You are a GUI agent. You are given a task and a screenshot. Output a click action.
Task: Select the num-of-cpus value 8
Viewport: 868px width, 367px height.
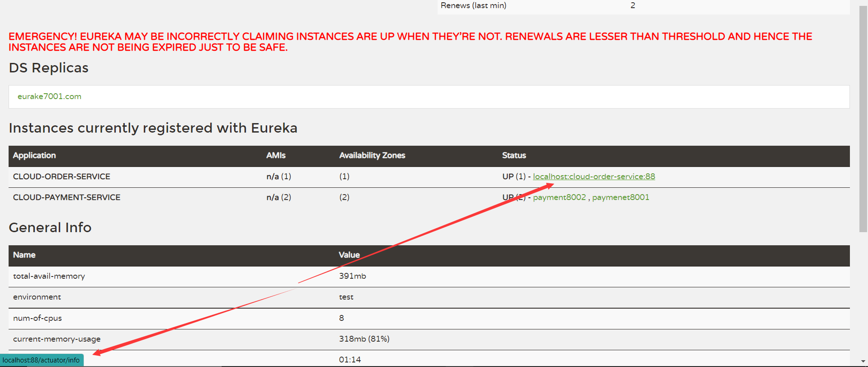tap(342, 318)
